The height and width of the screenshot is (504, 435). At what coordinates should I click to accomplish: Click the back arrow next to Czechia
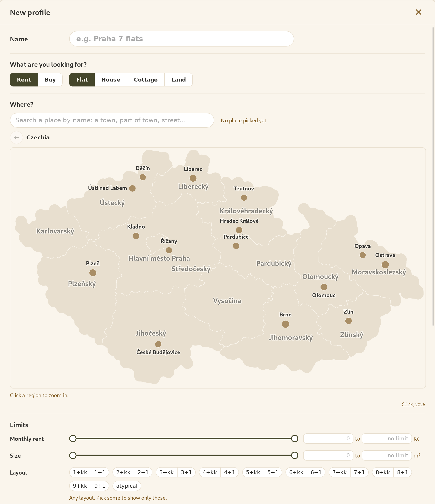pos(16,138)
